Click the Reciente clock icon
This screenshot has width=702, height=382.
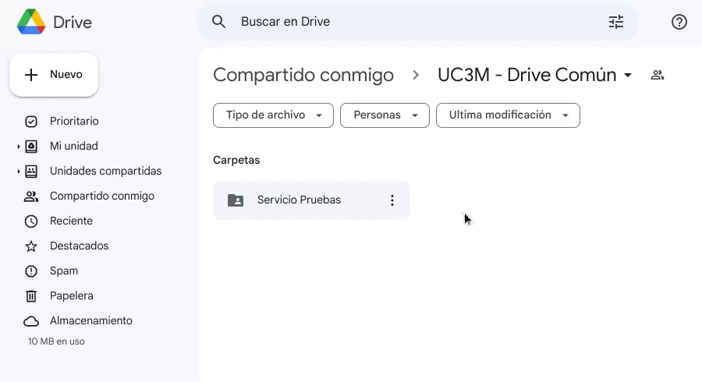click(x=31, y=221)
